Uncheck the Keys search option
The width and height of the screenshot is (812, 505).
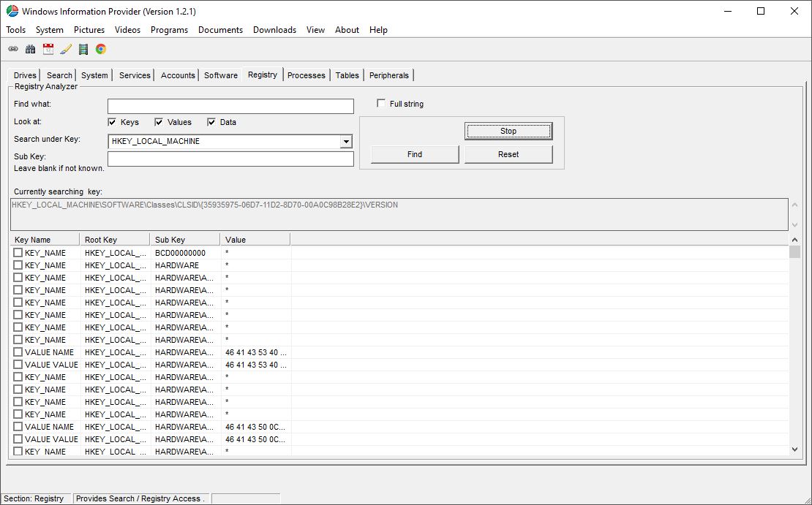point(112,122)
